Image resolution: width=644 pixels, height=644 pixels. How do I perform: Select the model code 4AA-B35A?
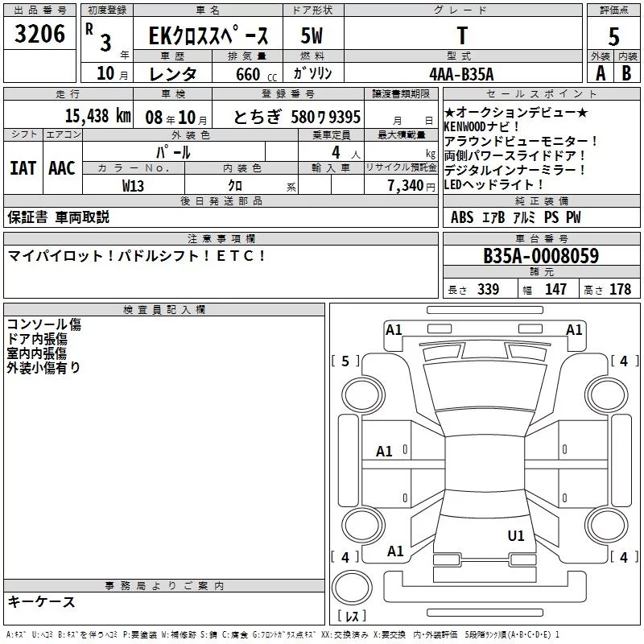[462, 74]
